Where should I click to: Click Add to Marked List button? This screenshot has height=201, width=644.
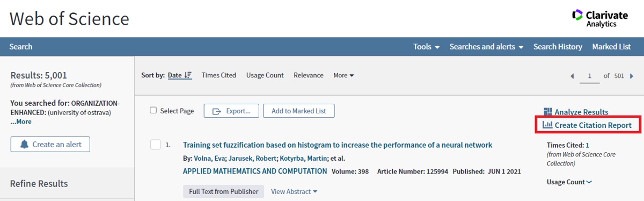(298, 111)
